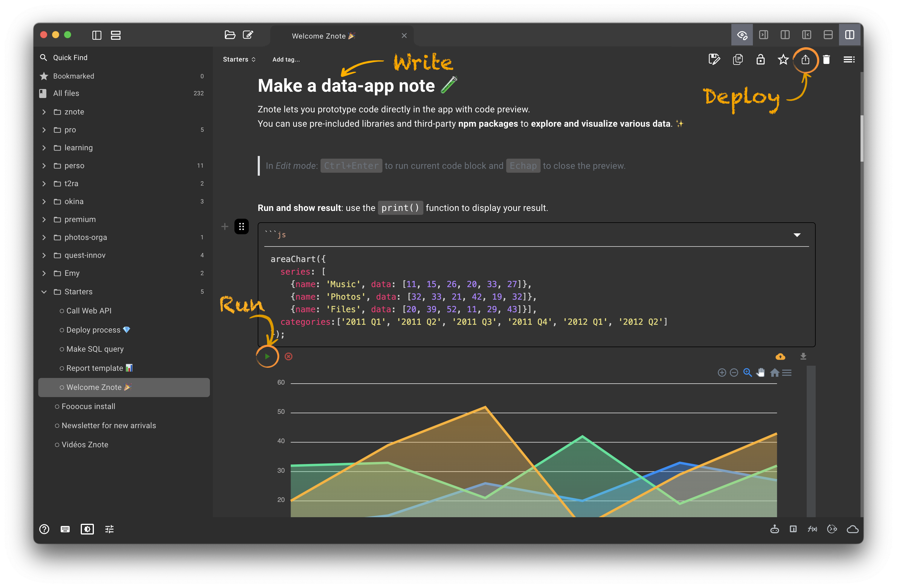Download the chart result icon
This screenshot has width=897, height=588.
(803, 356)
